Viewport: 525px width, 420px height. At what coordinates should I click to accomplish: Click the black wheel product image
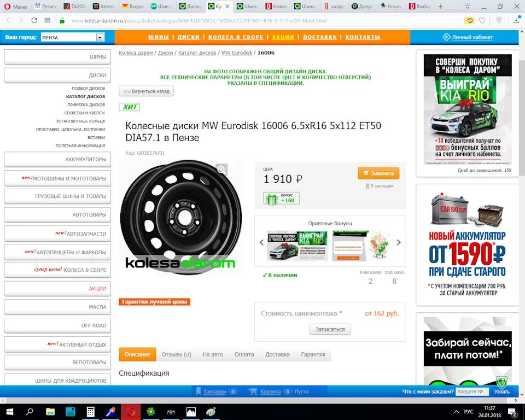pos(181,217)
